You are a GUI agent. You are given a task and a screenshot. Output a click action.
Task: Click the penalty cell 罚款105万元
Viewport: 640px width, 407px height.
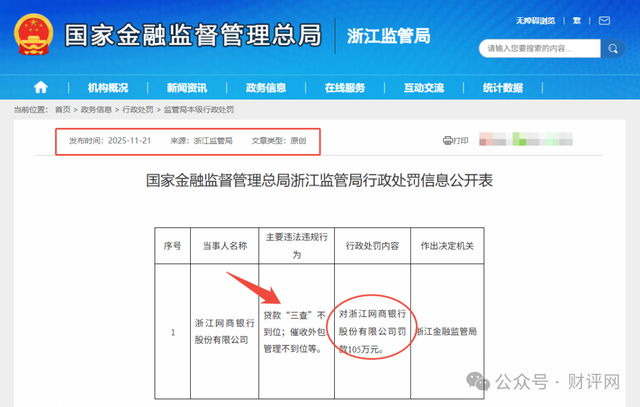coord(372,331)
